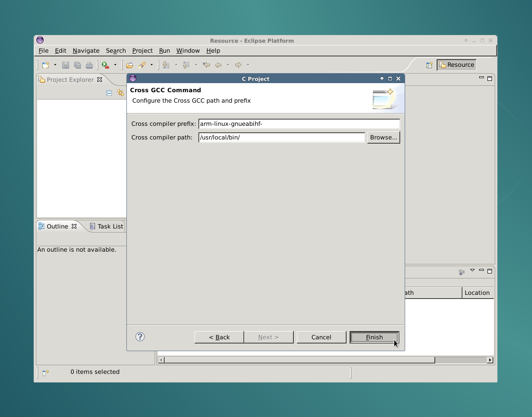Click the Finish button
This screenshot has height=417, width=532.
coord(374,337)
